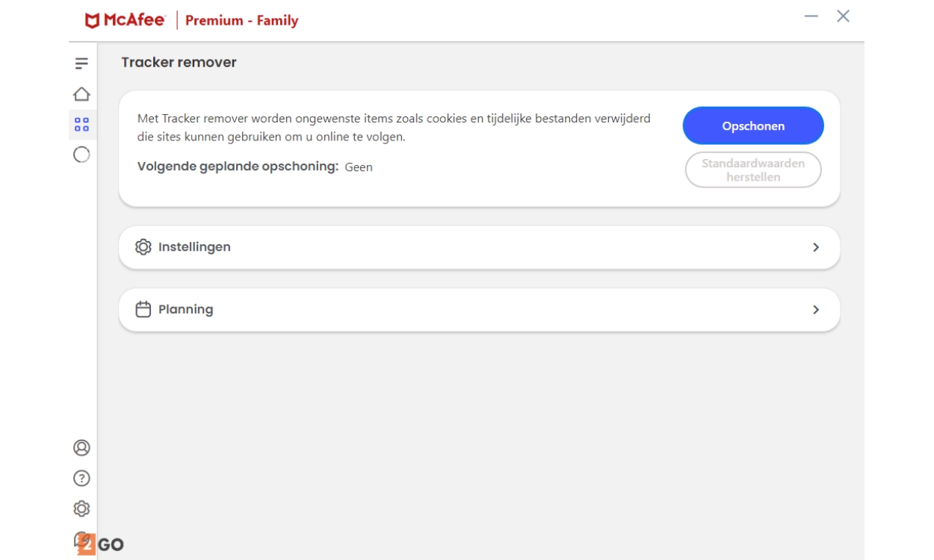934x560 pixels.
Task: Close the McAfee window
Action: click(x=844, y=16)
